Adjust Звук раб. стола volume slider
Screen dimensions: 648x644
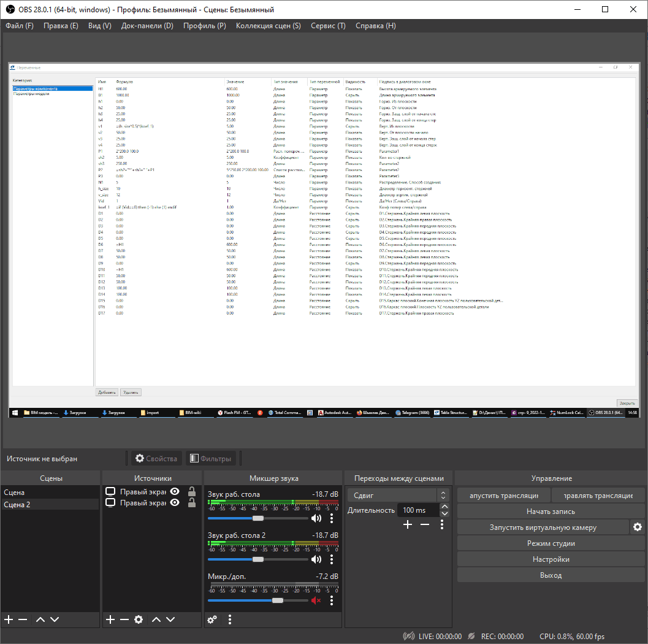tap(258, 518)
